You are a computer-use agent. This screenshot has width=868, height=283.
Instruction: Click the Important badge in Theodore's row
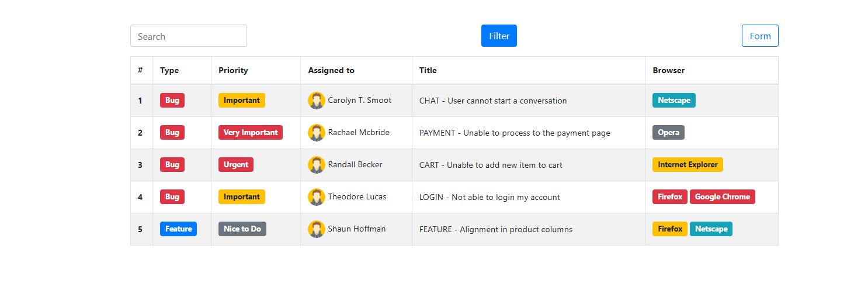point(242,197)
